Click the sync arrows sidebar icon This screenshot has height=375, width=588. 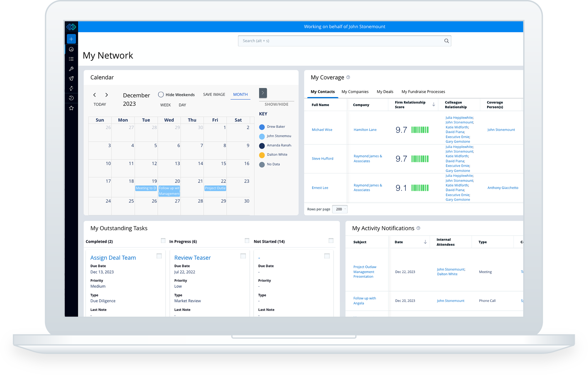[71, 88]
